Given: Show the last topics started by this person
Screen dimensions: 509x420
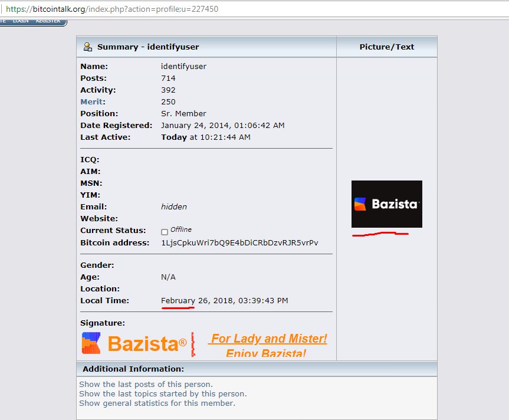Looking at the screenshot, I should (163, 393).
